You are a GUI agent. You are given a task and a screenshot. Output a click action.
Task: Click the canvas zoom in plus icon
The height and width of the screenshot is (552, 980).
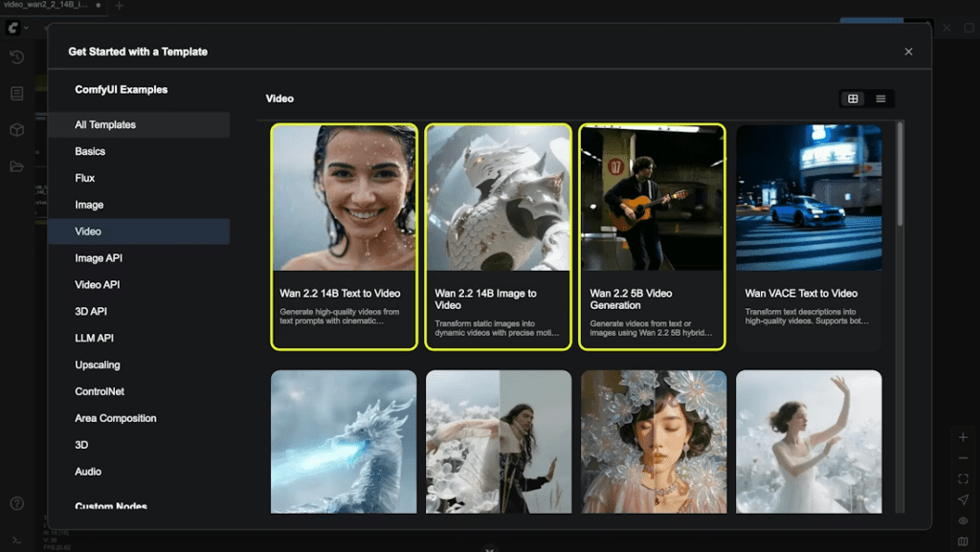coord(963,437)
